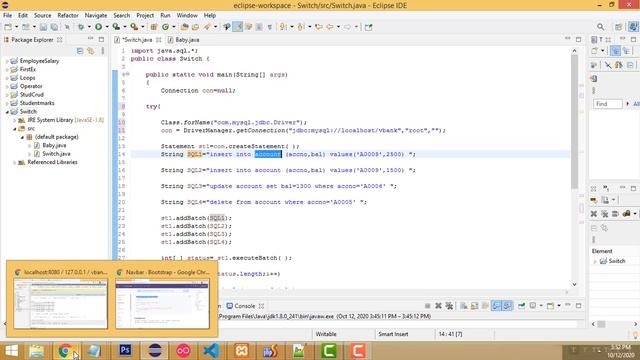Open the Refactor menu
Screen dimensions: 640x360
tap(68, 16)
